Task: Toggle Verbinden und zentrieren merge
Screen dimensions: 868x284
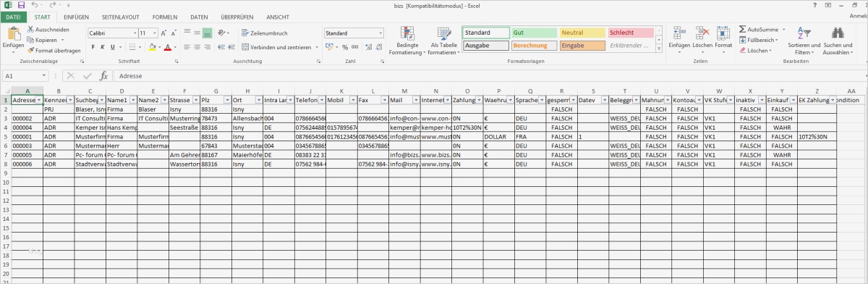Action: coord(276,47)
